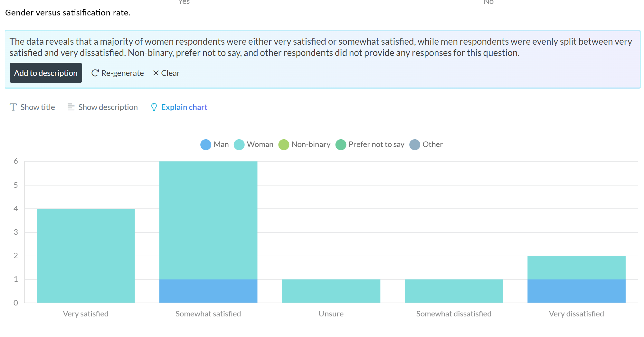Click the Unsure bar
Image resolution: width=644 pixels, height=337 pixels.
[331, 291]
